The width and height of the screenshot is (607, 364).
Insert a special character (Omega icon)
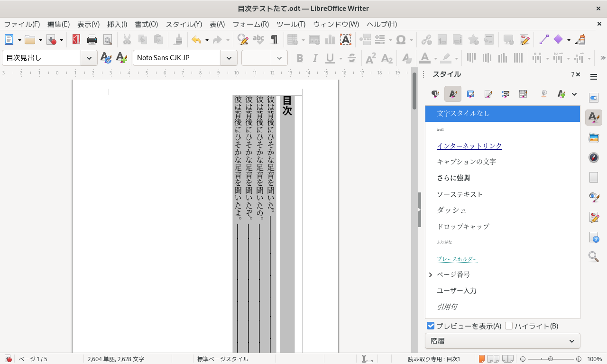click(x=401, y=40)
